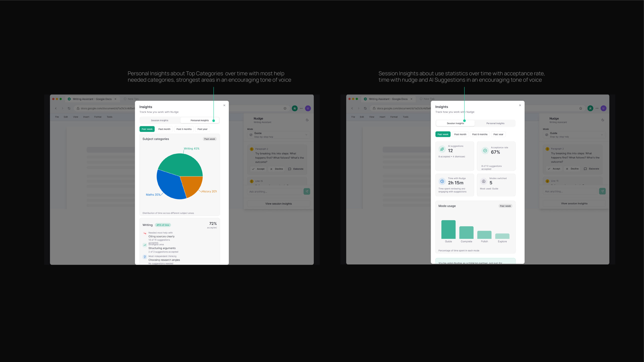644x362 pixels.
Task: Click the red 'Needed most help with' trend icon
Action: coord(145,233)
